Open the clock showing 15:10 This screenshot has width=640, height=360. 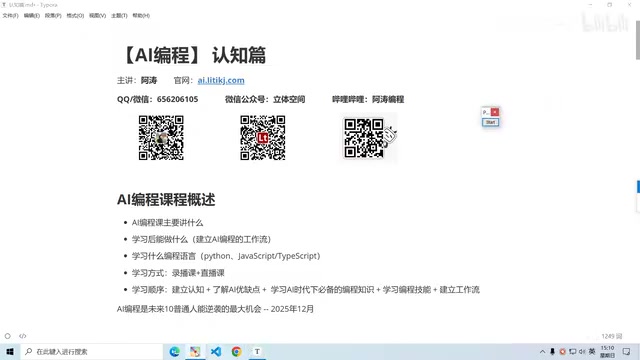[607, 351]
